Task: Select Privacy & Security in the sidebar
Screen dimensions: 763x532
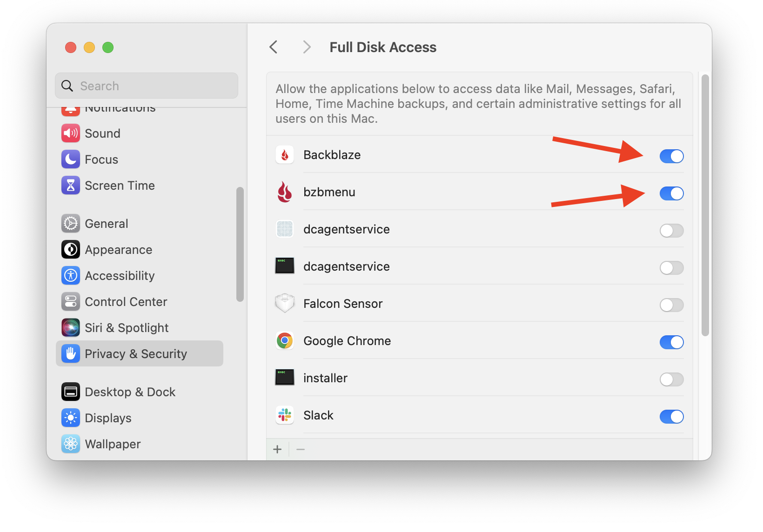Action: 140,353
